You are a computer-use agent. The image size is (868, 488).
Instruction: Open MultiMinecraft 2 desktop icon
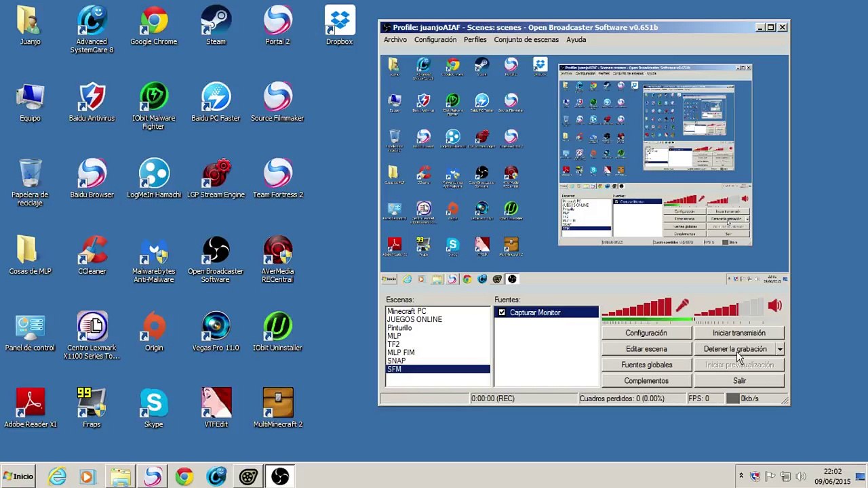[x=277, y=409]
